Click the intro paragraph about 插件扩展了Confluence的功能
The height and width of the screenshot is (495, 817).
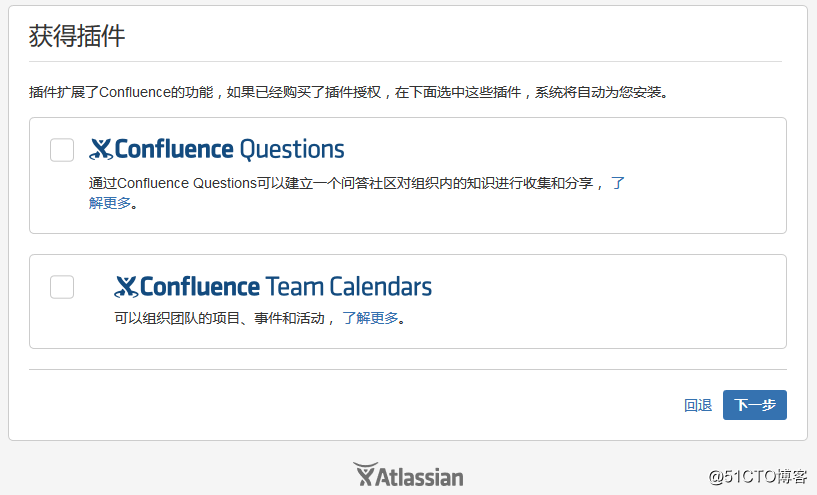[349, 92]
